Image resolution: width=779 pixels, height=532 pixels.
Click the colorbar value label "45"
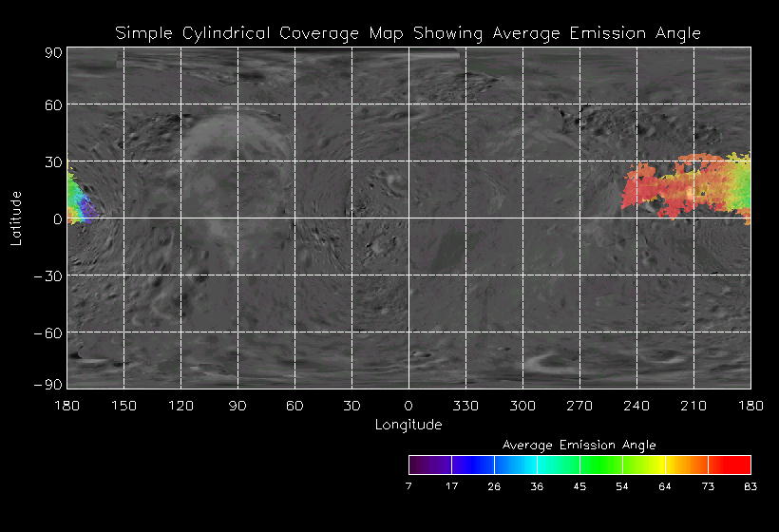point(579,486)
